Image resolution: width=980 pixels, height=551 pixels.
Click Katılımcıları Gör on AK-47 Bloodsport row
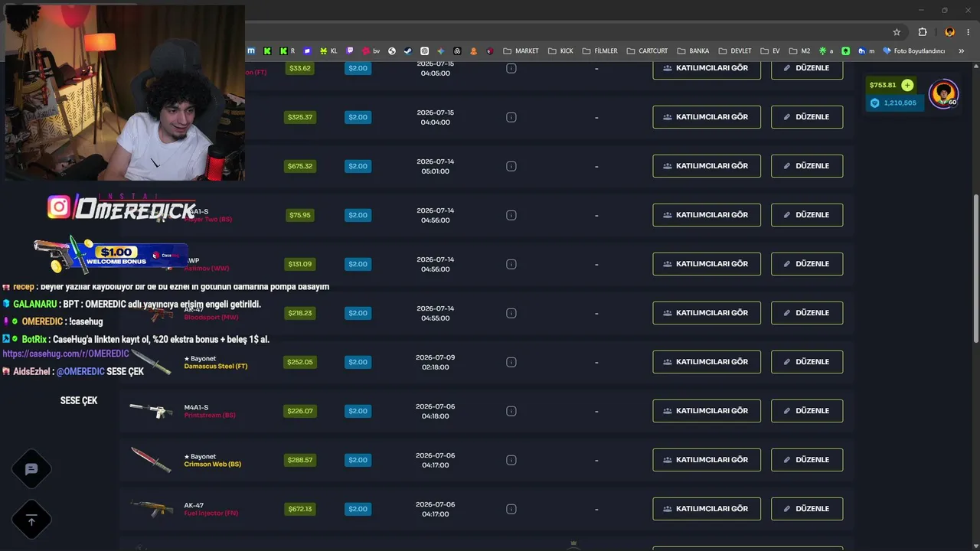pyautogui.click(x=707, y=313)
